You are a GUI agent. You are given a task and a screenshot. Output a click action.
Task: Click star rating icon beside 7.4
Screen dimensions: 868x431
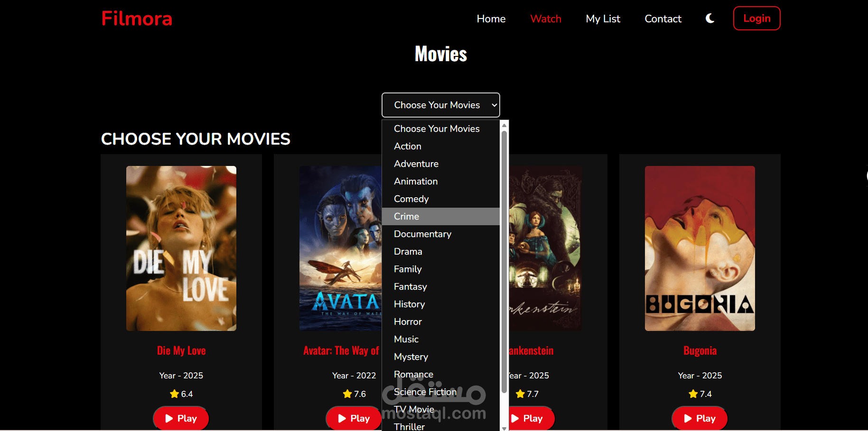pyautogui.click(x=693, y=394)
